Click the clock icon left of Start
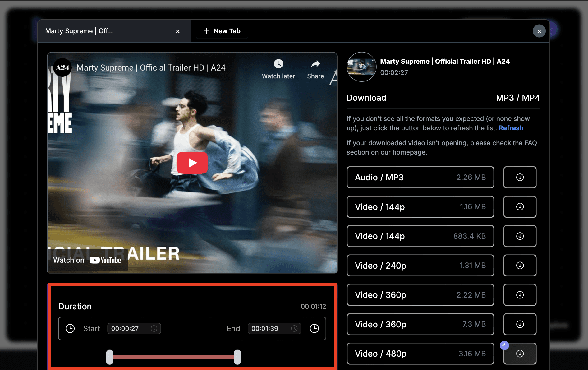Image resolution: width=588 pixels, height=370 pixels. click(x=70, y=329)
